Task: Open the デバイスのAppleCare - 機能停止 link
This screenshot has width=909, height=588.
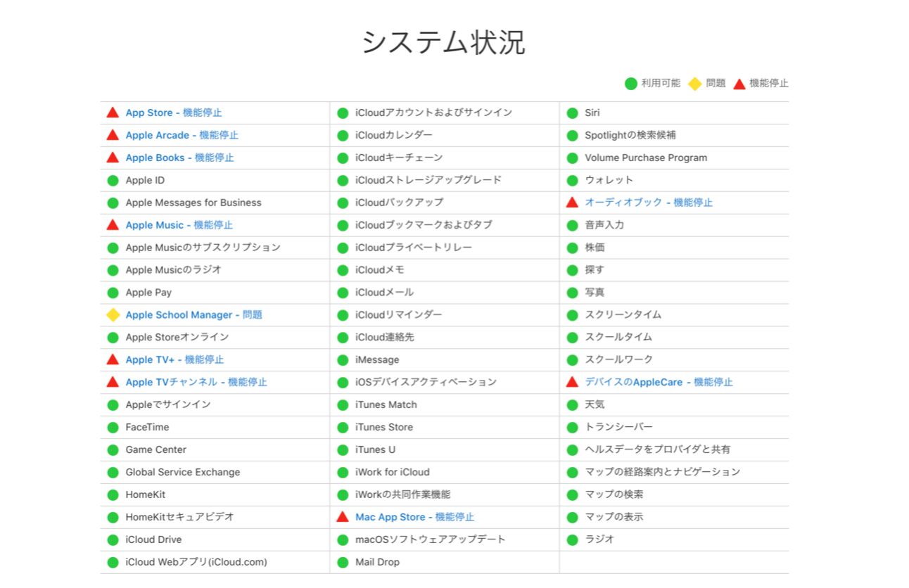Action: tap(659, 382)
